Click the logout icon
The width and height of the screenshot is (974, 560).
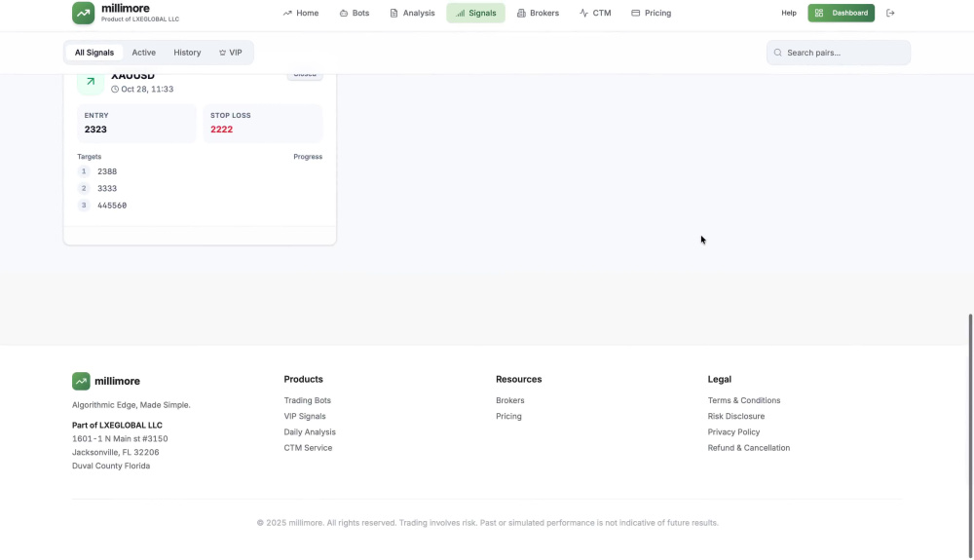click(890, 13)
